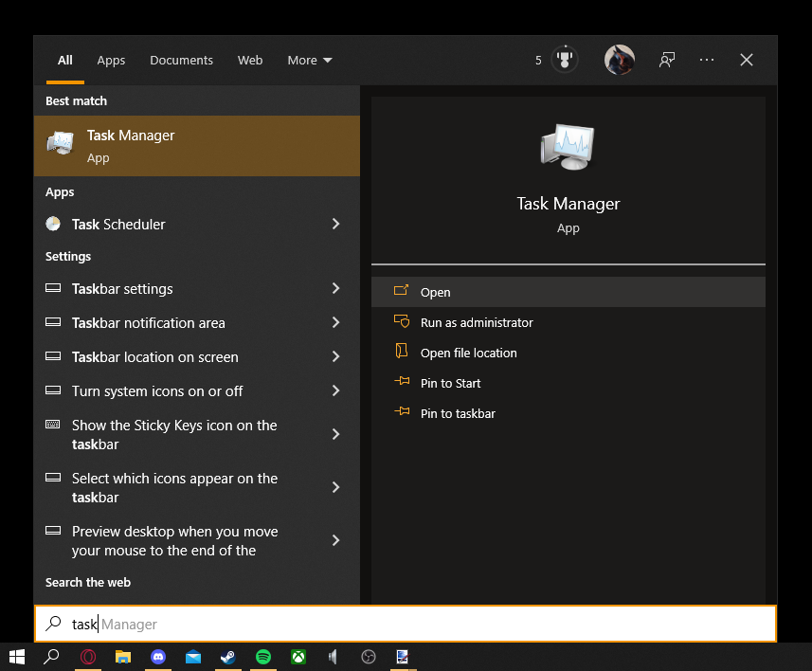Click Pin to Start
The image size is (812, 671).
568,383
